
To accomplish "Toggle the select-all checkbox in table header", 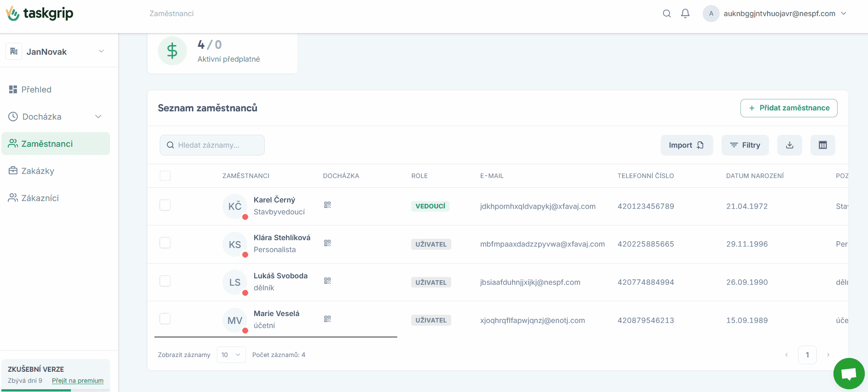I will (x=165, y=176).
